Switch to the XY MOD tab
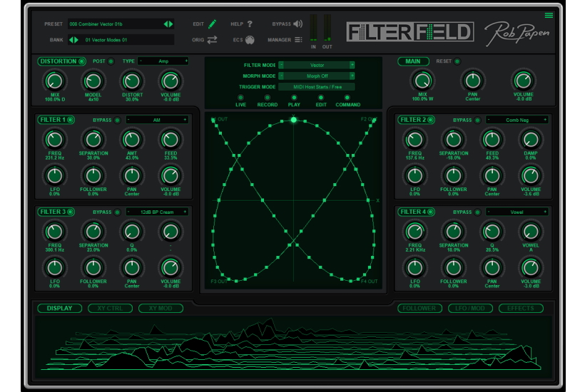Screen dimensions: 585x392 (x=161, y=308)
